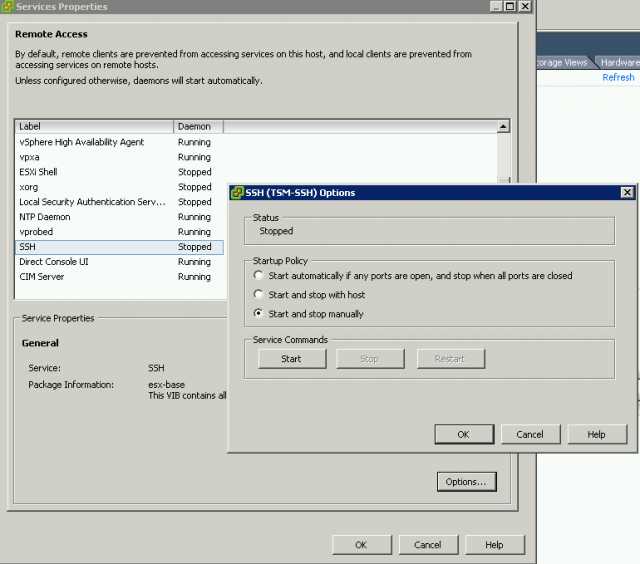Open the Hardware tab
Image resolution: width=640 pixels, height=564 pixels.
620,62
